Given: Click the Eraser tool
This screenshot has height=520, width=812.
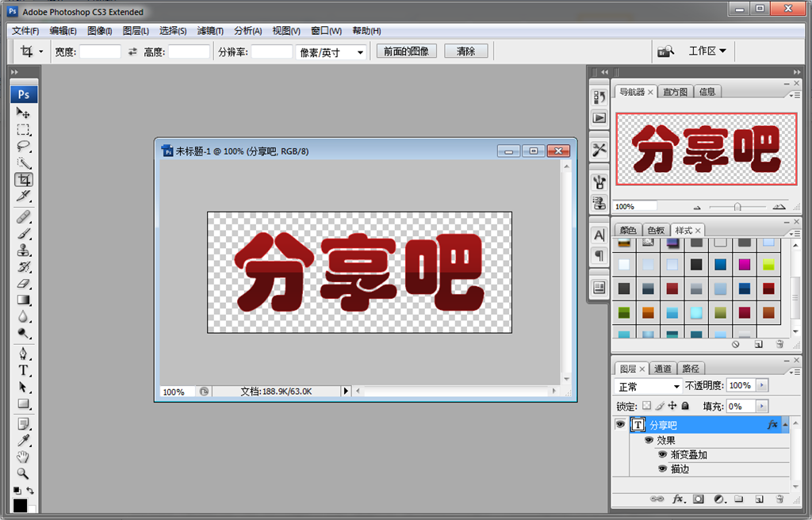Looking at the screenshot, I should (24, 283).
